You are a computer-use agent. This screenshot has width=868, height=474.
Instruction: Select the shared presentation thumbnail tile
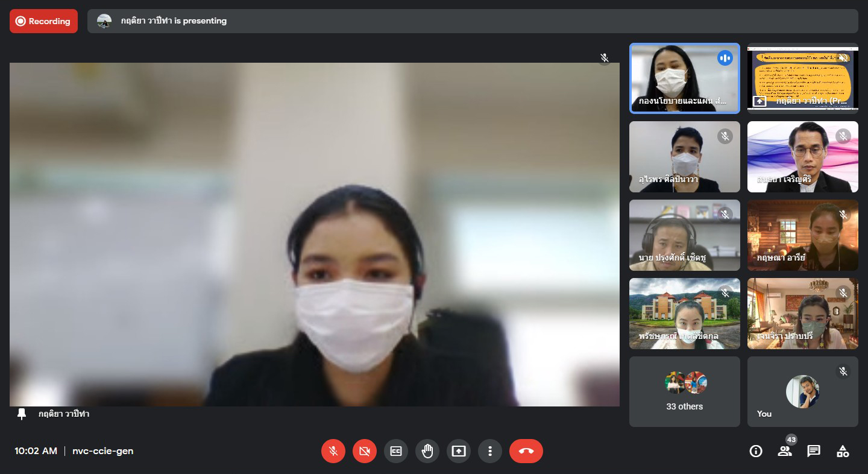click(x=802, y=78)
